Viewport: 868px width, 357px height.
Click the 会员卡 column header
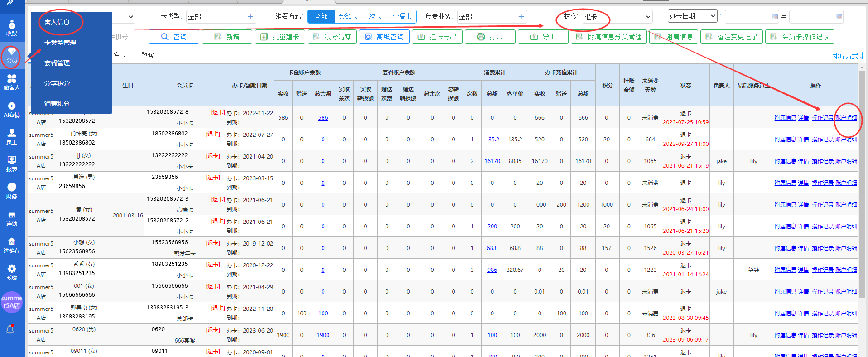tap(185, 85)
